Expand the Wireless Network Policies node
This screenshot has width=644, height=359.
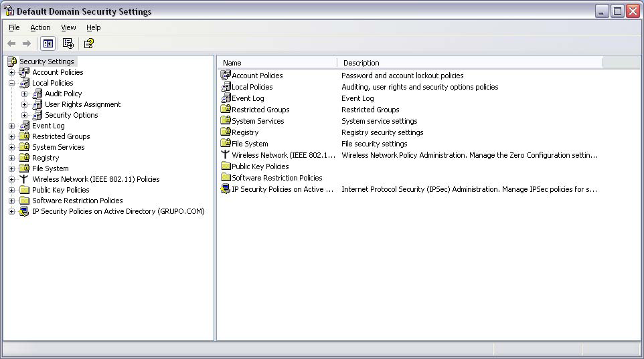point(11,179)
